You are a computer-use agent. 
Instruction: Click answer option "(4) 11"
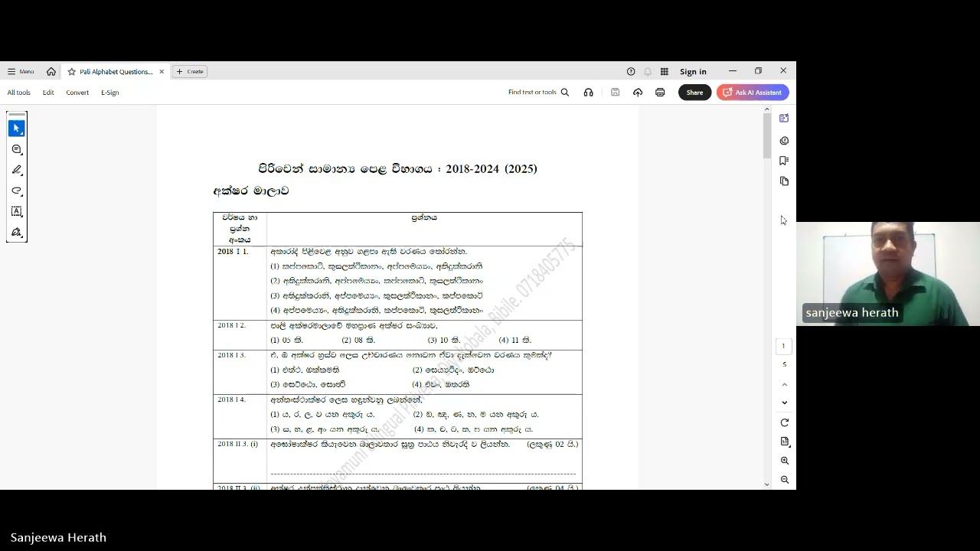coord(514,341)
